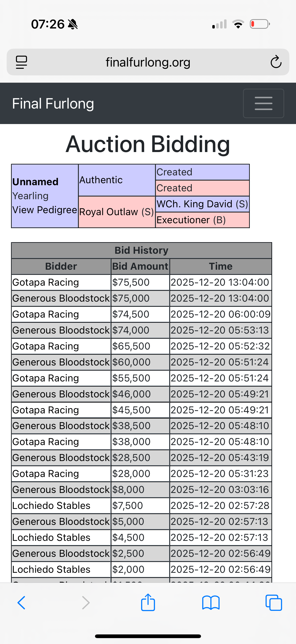296x644 pixels.
Task: Open the Safari share sheet icon
Action: click(148, 602)
